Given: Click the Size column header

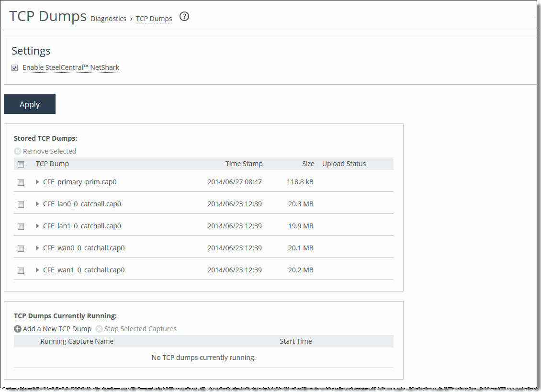Looking at the screenshot, I should pos(308,164).
